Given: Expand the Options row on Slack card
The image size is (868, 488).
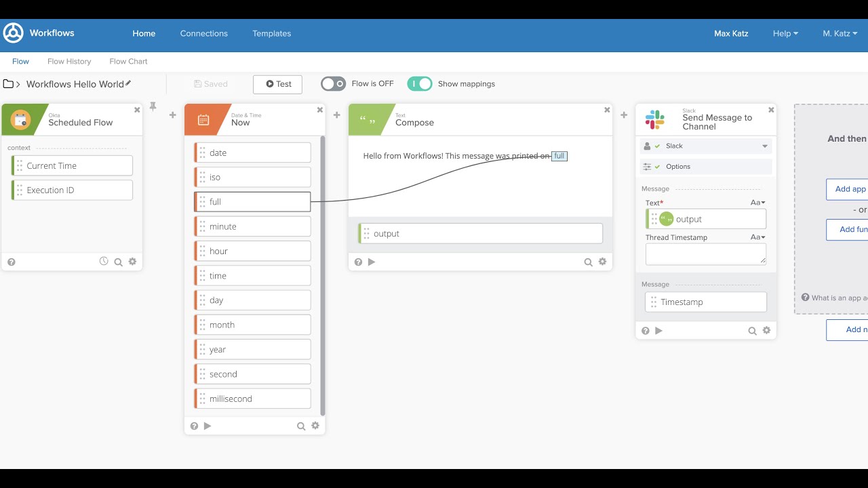Looking at the screenshot, I should 706,167.
